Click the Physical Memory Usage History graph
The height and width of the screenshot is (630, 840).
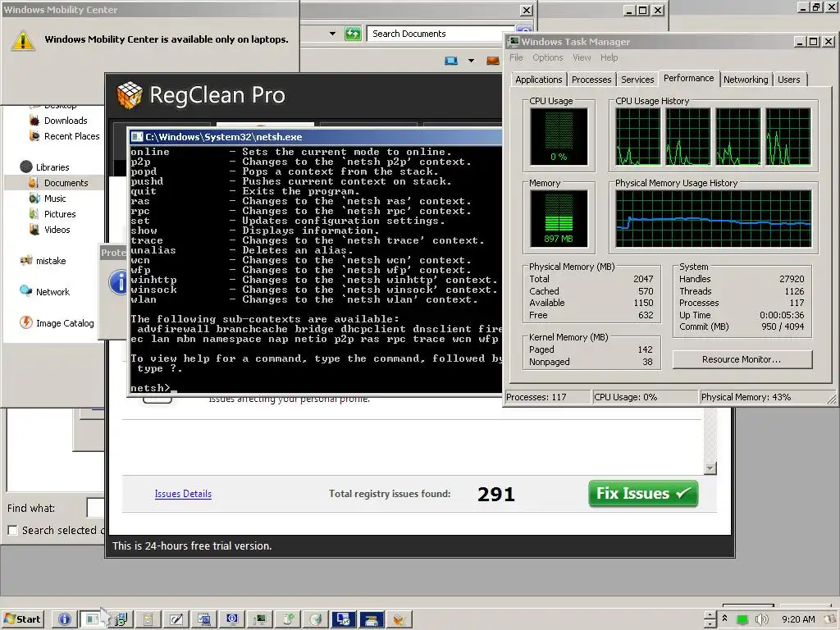pyautogui.click(x=713, y=218)
